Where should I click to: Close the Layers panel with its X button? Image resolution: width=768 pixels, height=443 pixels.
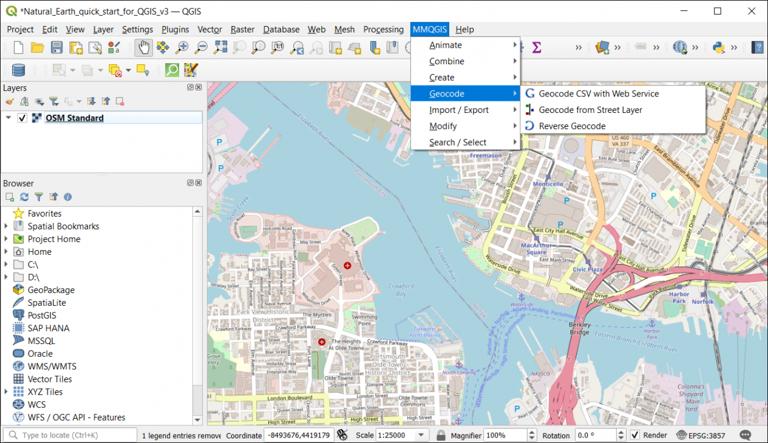click(x=198, y=87)
